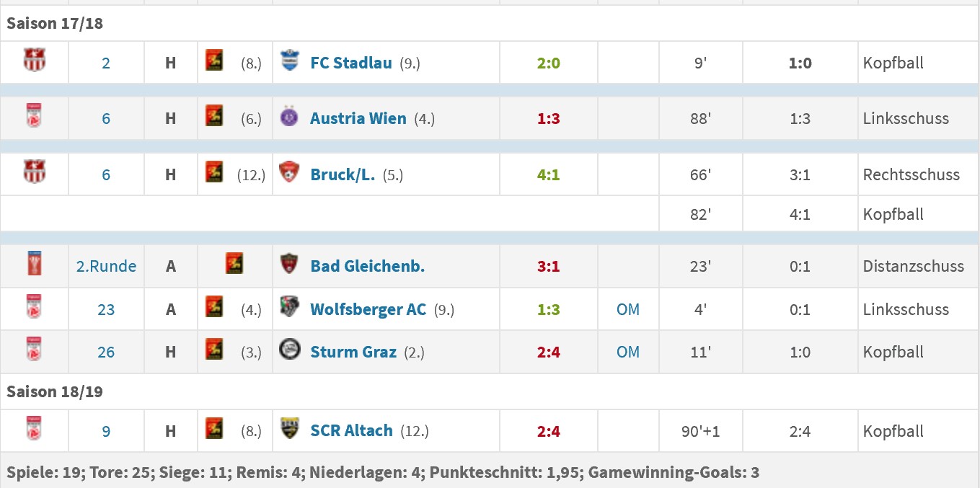Open the Wolfsberger AC team page
Image resolution: width=980 pixels, height=488 pixels.
coord(368,309)
